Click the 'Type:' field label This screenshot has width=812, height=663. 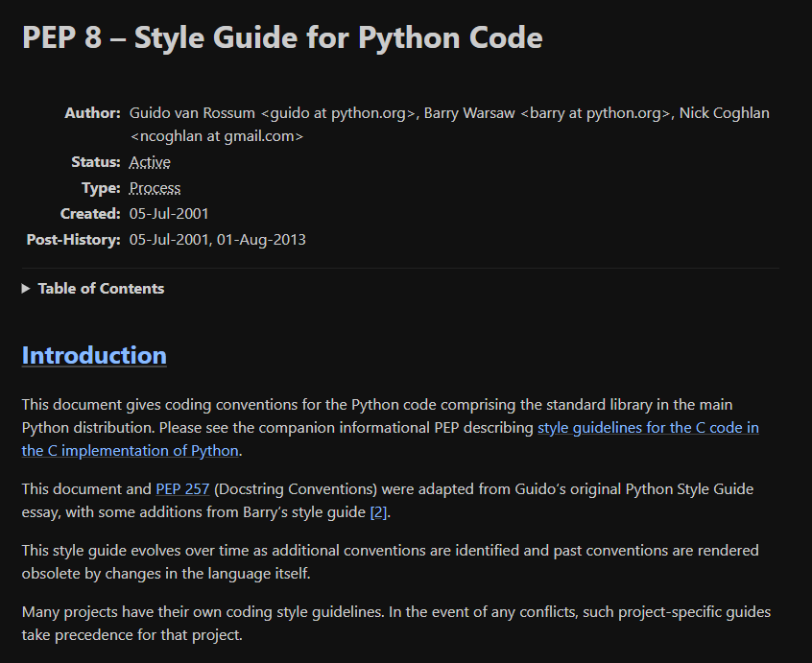point(101,188)
